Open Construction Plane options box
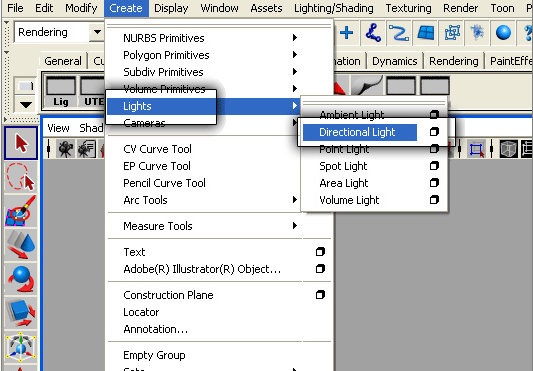 point(320,294)
